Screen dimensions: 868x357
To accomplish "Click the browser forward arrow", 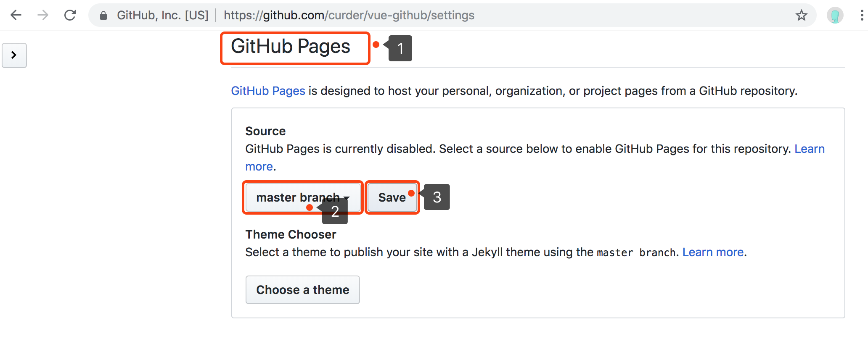I will [x=43, y=16].
